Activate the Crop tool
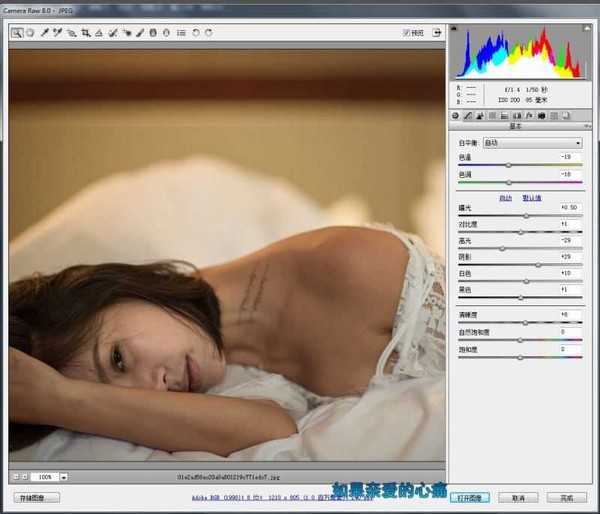 [x=86, y=33]
